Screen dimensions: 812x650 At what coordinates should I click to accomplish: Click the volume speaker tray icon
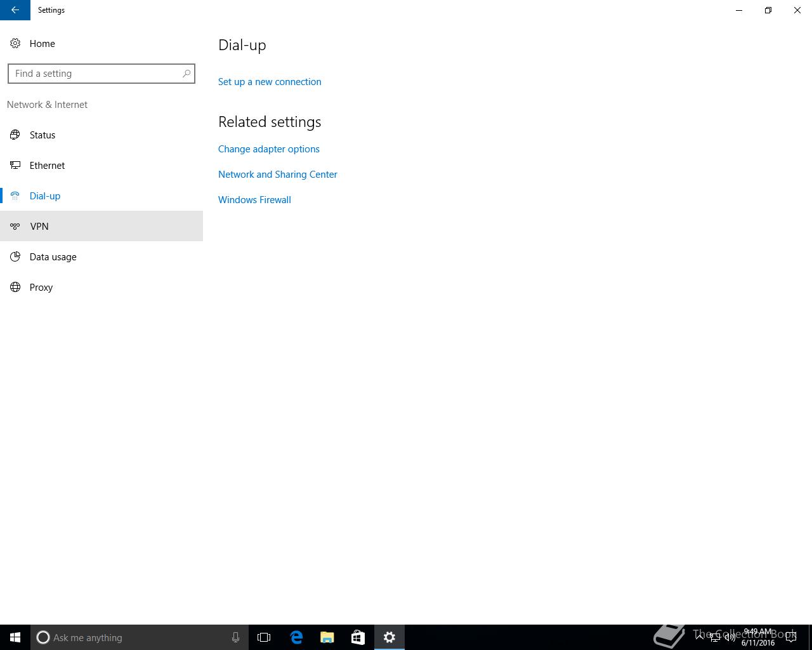click(730, 637)
